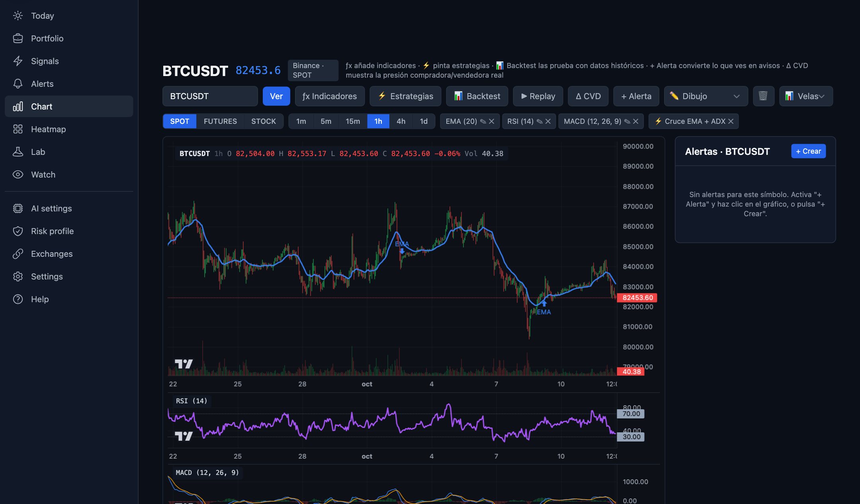
Task: Click the MACD (12, 26, 9) pane title
Action: (207, 473)
